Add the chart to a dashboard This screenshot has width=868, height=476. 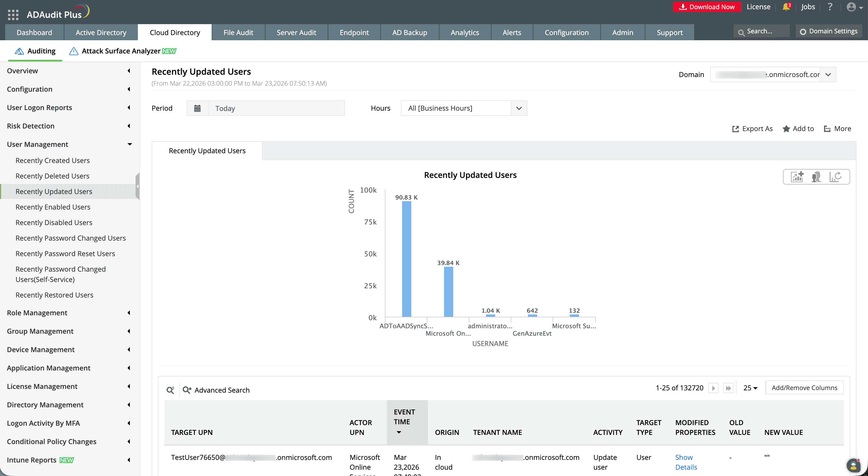796,176
